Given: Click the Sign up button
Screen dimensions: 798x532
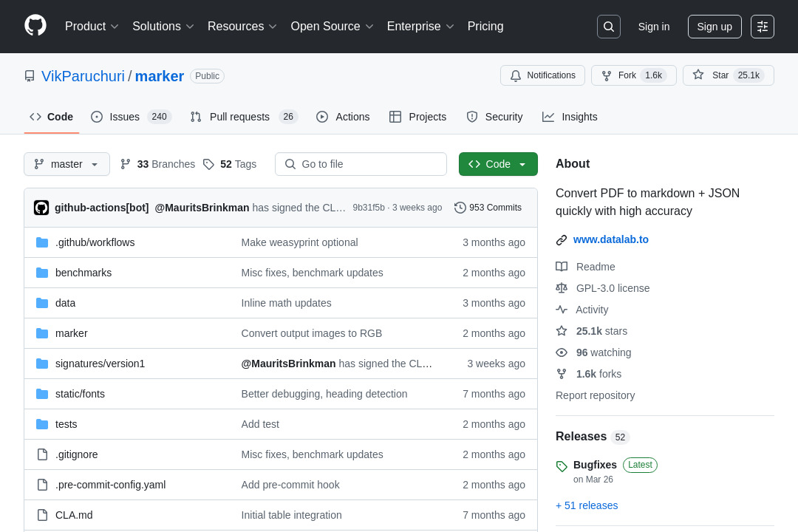Looking at the screenshot, I should [x=715, y=27].
